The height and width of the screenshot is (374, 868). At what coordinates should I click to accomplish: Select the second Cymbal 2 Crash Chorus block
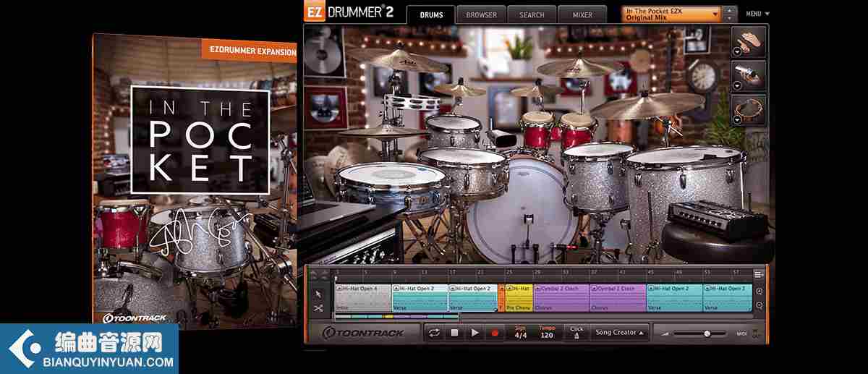tap(618, 298)
